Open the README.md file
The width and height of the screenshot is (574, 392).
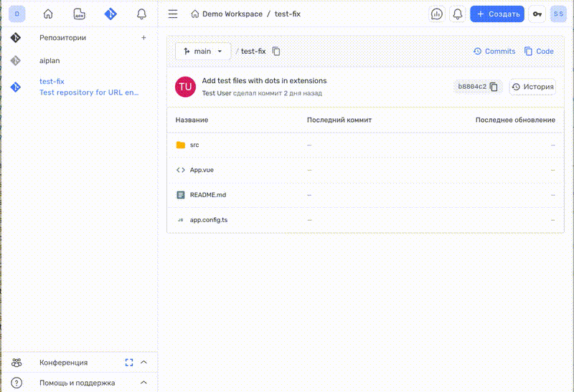point(208,195)
